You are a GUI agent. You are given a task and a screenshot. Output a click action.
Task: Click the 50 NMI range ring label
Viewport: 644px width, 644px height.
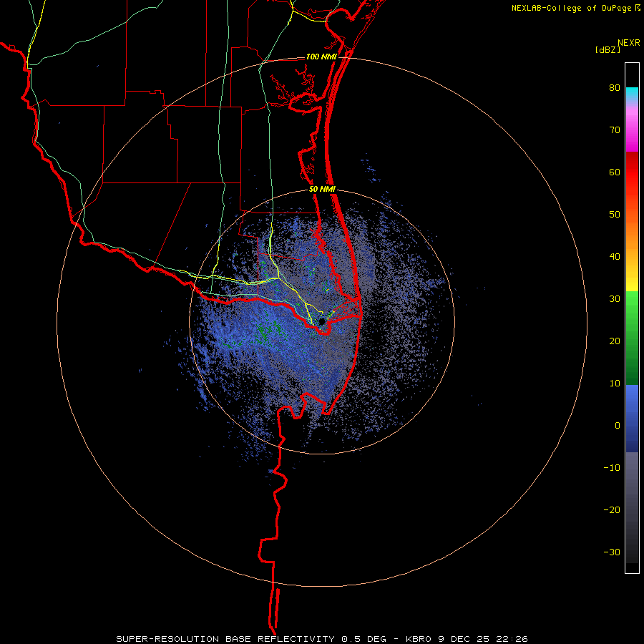[x=322, y=190]
